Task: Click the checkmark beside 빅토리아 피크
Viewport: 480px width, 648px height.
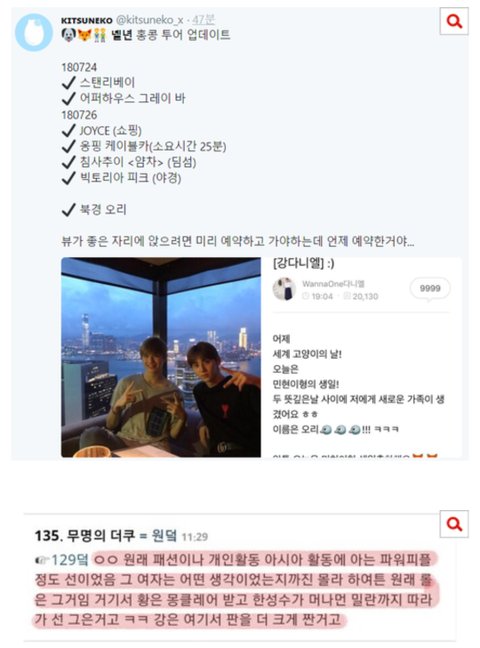Action: [68, 178]
